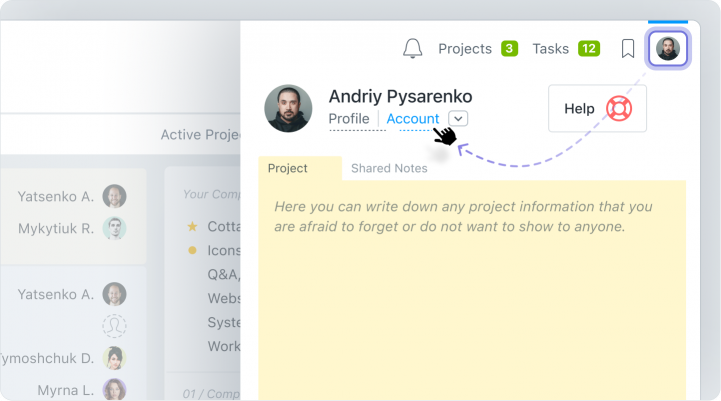The width and height of the screenshot is (721, 401).
Task: Open the Tasks counter showing 12
Action: tap(589, 48)
